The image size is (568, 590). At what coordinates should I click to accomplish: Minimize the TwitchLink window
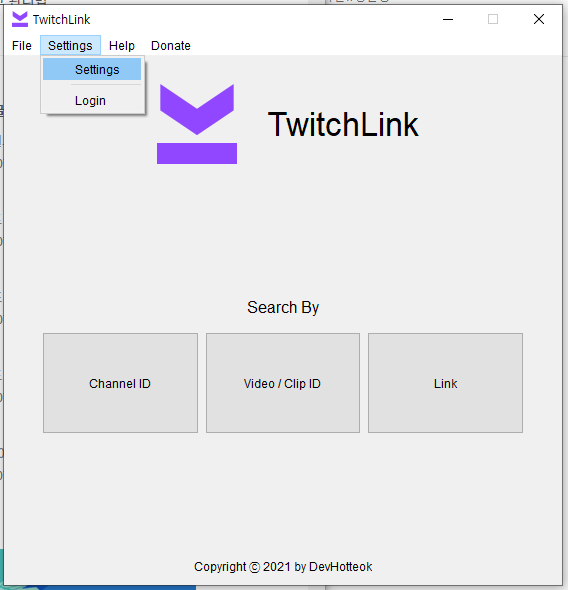[x=448, y=19]
